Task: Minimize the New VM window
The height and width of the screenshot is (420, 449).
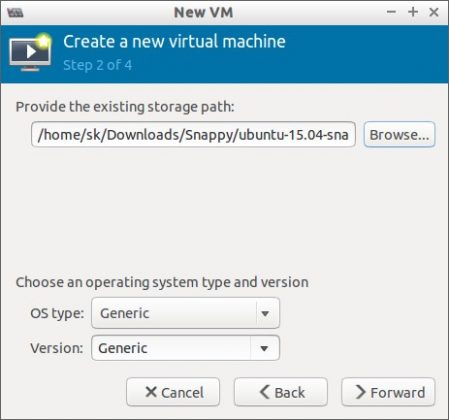Action: [x=391, y=12]
